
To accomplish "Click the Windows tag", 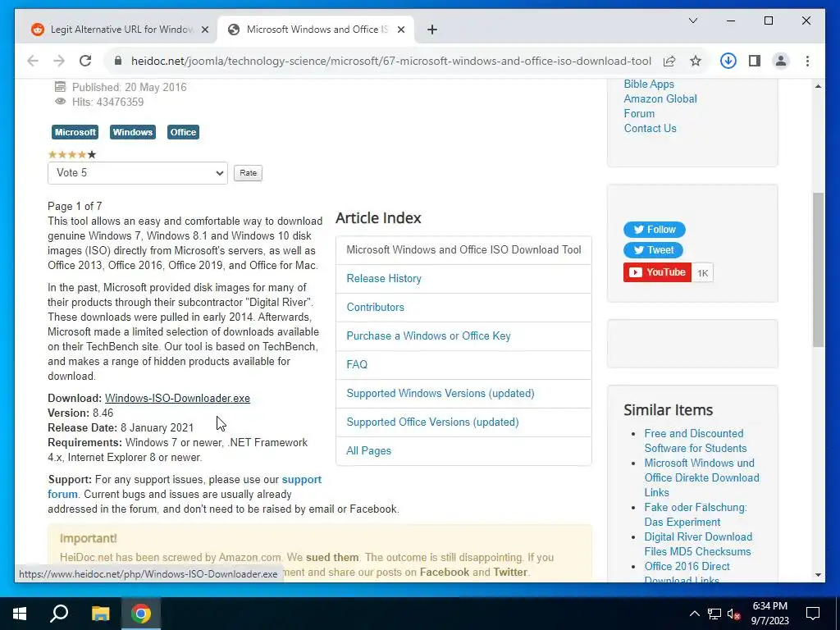I will click(x=133, y=132).
